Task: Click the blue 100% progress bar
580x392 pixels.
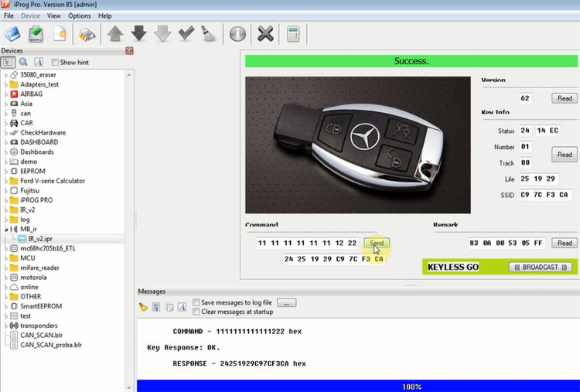Action: click(358, 387)
